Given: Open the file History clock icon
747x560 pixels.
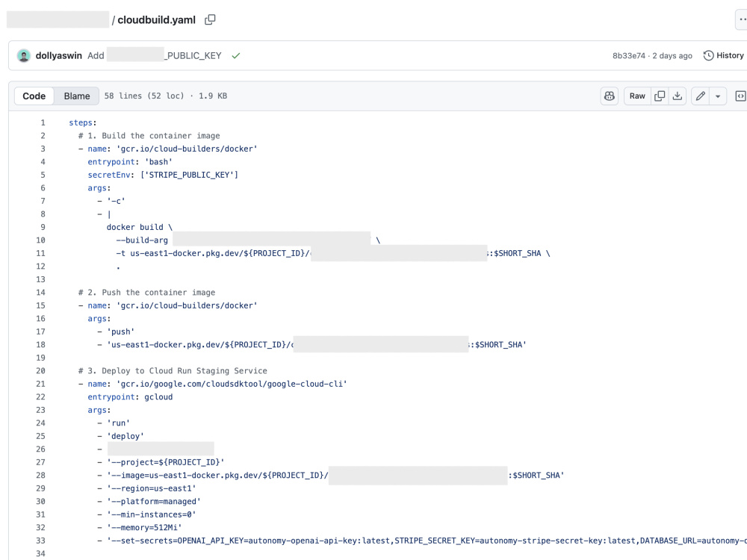Looking at the screenshot, I should (x=708, y=56).
